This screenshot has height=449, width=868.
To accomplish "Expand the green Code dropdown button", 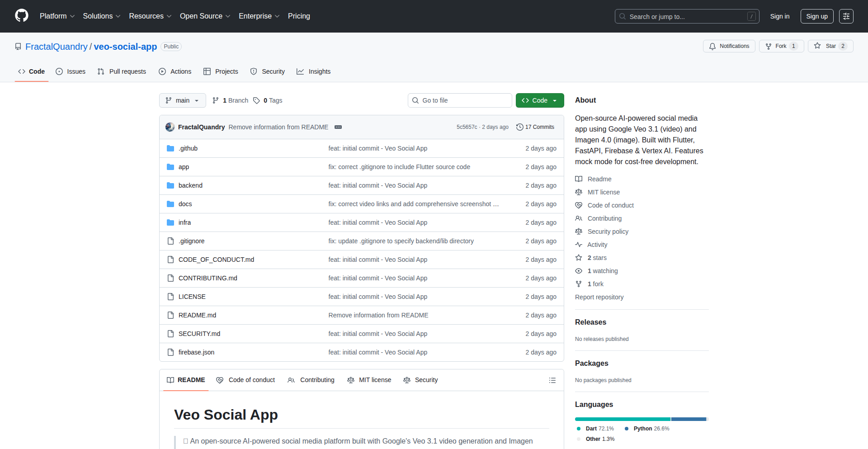I will [x=539, y=100].
